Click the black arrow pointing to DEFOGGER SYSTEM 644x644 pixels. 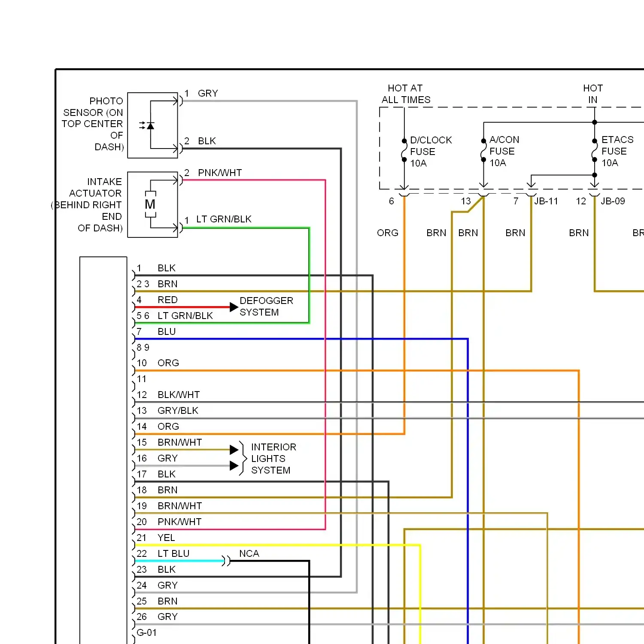[234, 307]
